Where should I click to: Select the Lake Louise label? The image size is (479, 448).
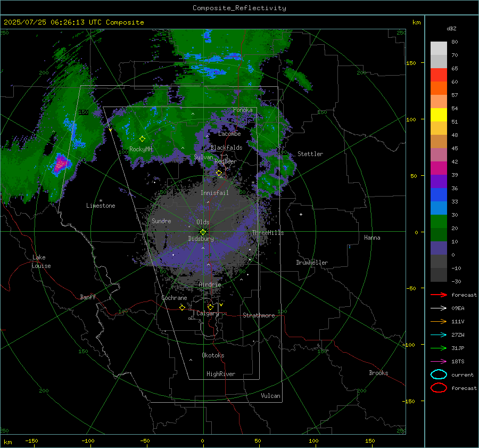[x=41, y=262]
